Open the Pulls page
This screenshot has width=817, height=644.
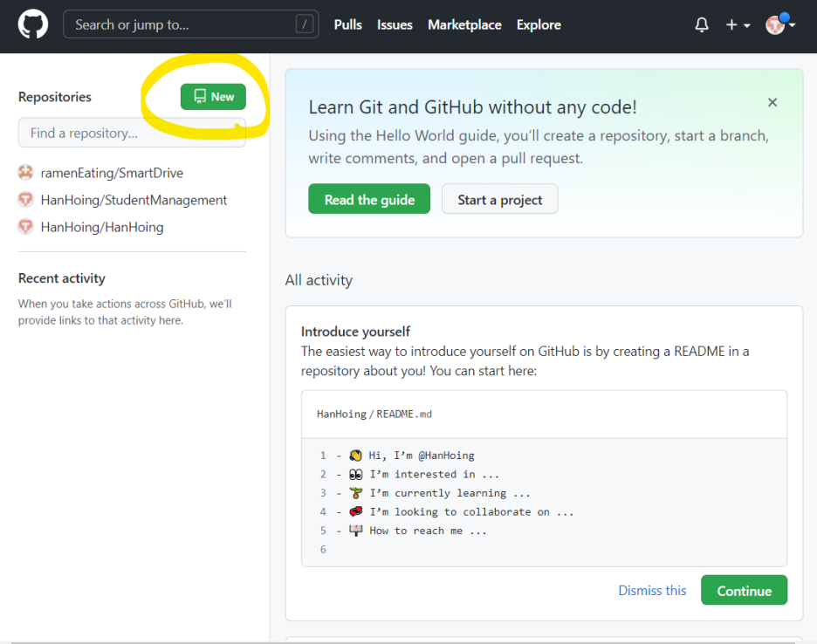click(347, 24)
